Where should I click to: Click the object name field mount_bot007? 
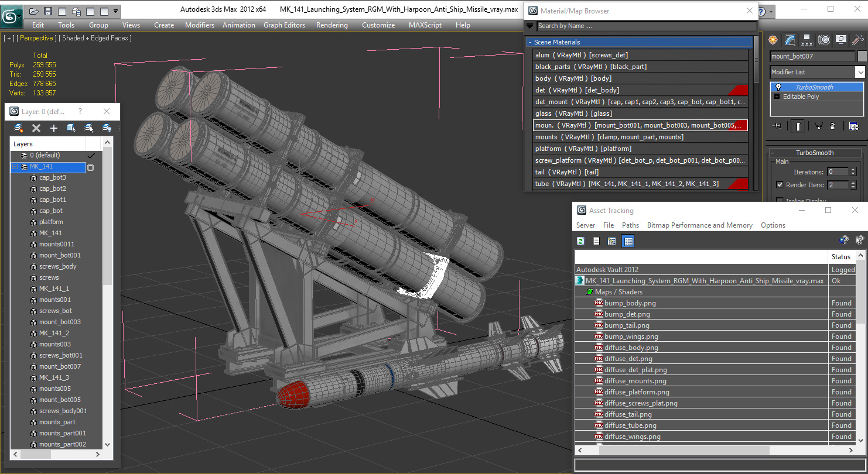812,56
